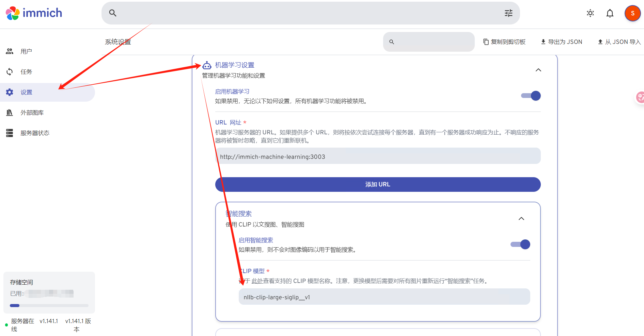Click the import upload icon
This screenshot has width=644, height=336.
[x=600, y=42]
